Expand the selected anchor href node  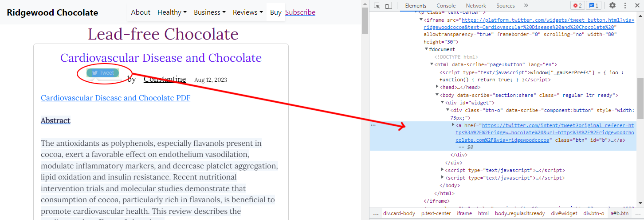(453, 125)
